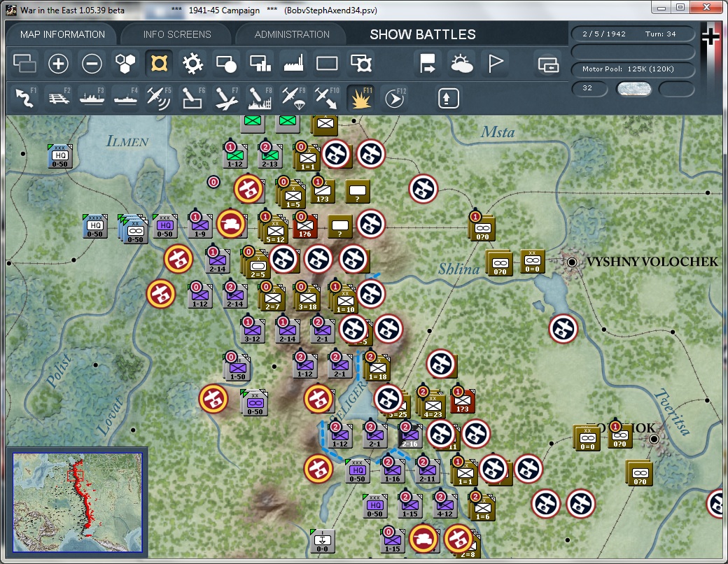Select the xxxx HQ 0-50 army group unit
This screenshot has width=728, height=564.
(x=94, y=226)
